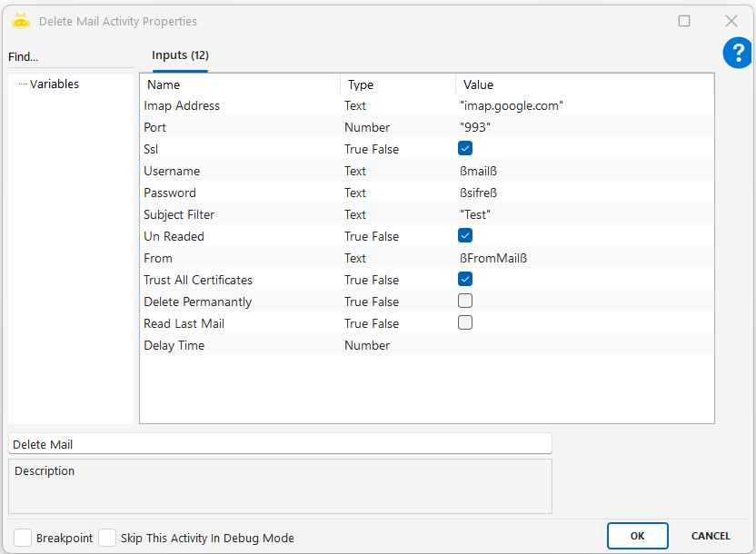Maximize the properties dialog window
Screen dimensions: 756x554
tap(684, 21)
